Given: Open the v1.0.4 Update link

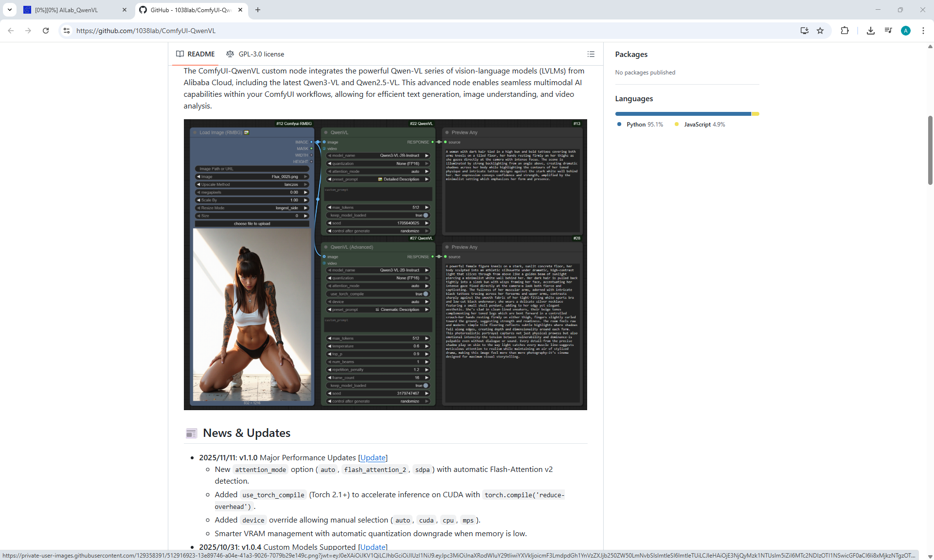Looking at the screenshot, I should tap(373, 547).
